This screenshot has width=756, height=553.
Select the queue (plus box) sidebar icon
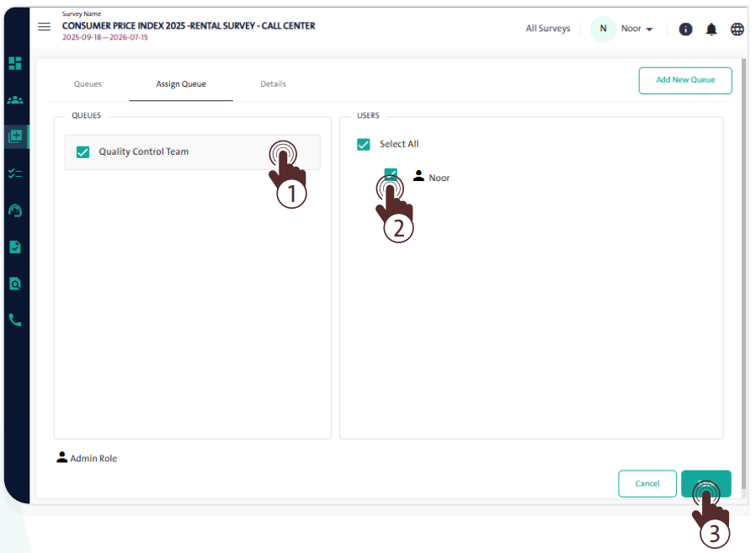pyautogui.click(x=14, y=136)
